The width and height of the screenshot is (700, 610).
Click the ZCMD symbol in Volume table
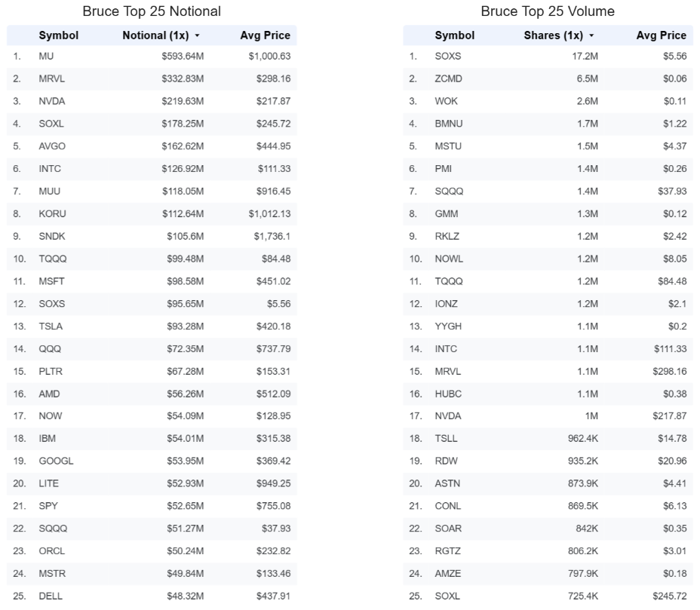click(x=448, y=79)
